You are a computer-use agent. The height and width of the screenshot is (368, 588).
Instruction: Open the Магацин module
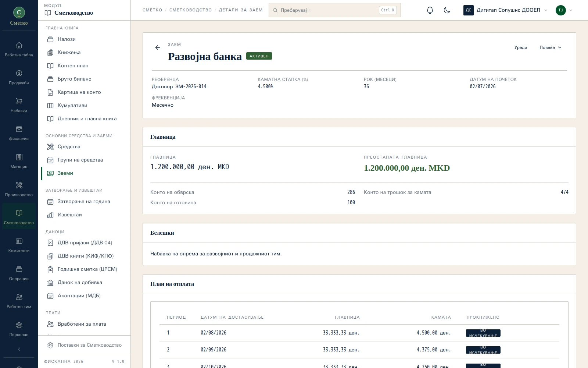[x=19, y=161]
